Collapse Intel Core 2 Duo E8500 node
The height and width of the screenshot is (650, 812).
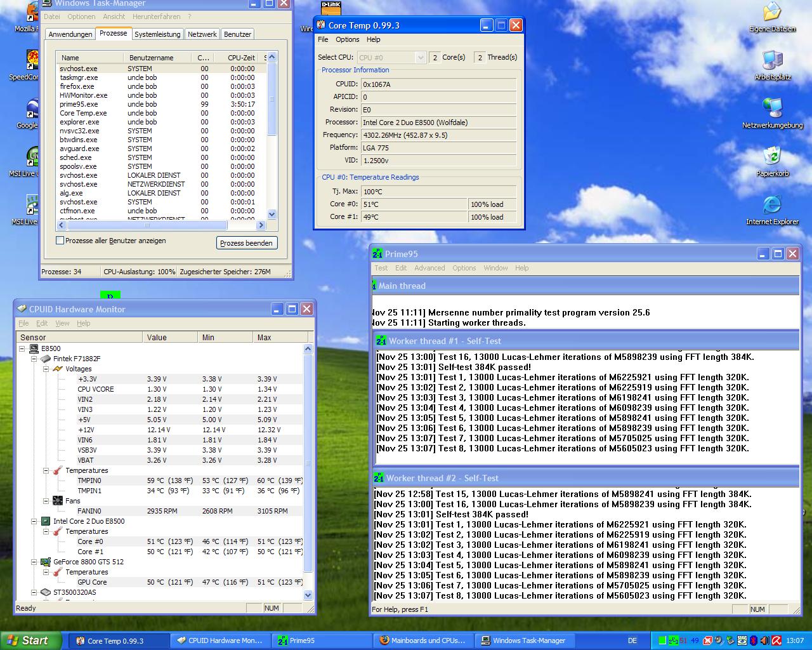tap(34, 521)
